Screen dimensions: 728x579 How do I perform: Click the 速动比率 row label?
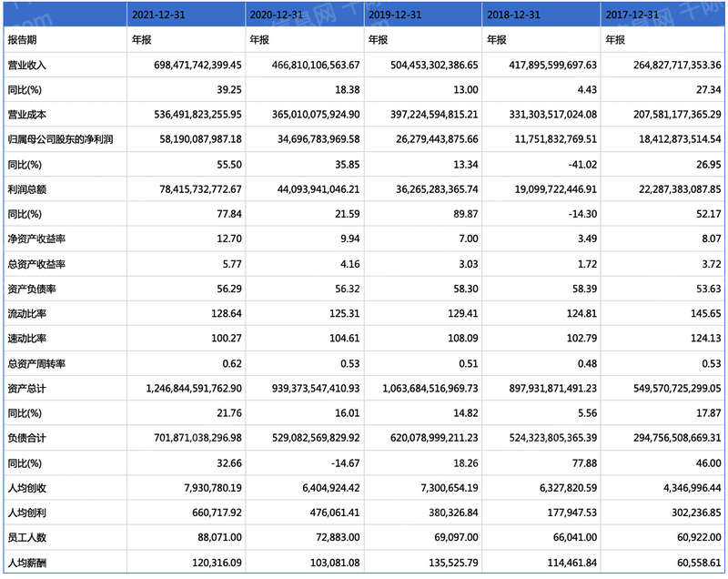click(x=26, y=339)
